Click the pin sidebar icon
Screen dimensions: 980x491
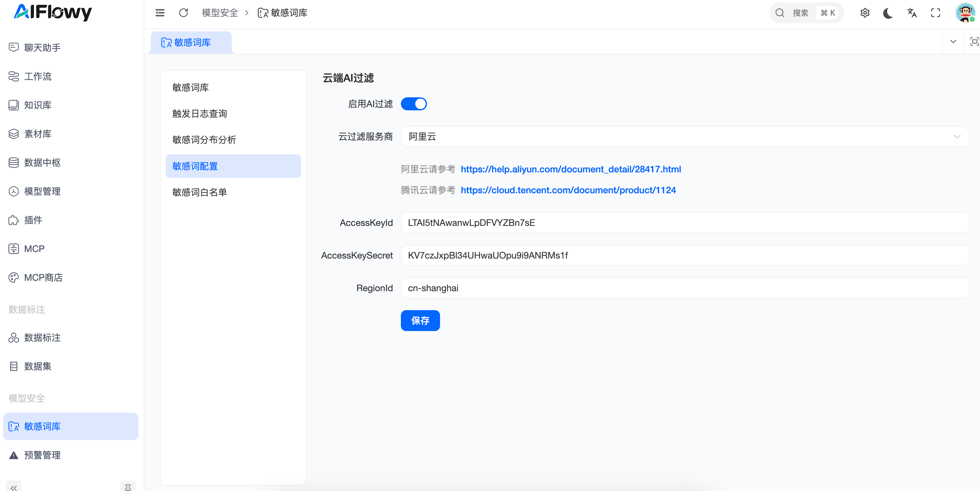click(x=128, y=487)
